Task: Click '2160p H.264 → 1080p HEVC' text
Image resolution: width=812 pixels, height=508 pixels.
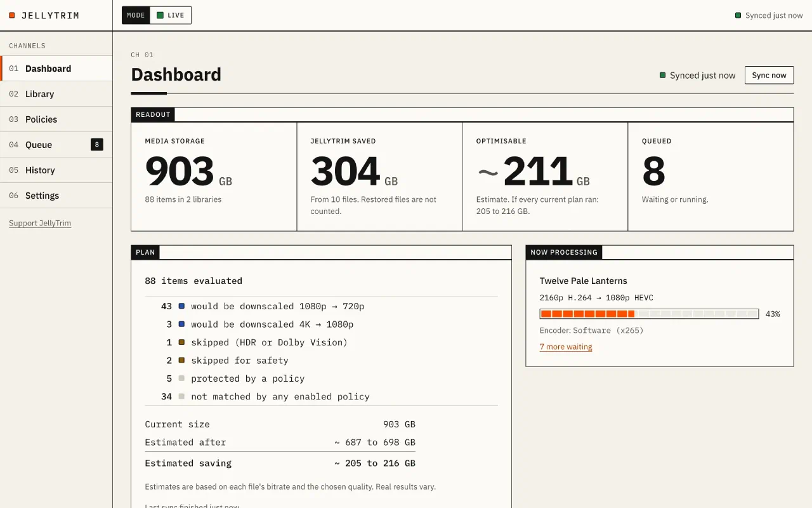Action: click(x=596, y=298)
